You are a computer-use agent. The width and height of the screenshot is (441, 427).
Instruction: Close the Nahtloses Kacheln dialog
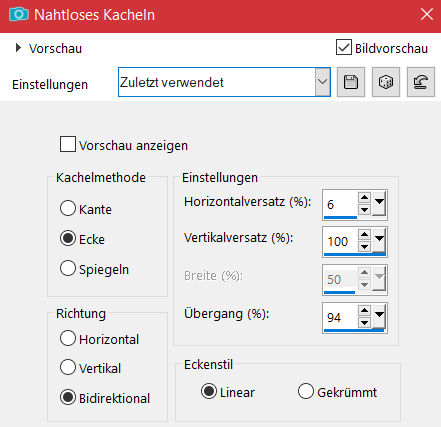pos(426,15)
